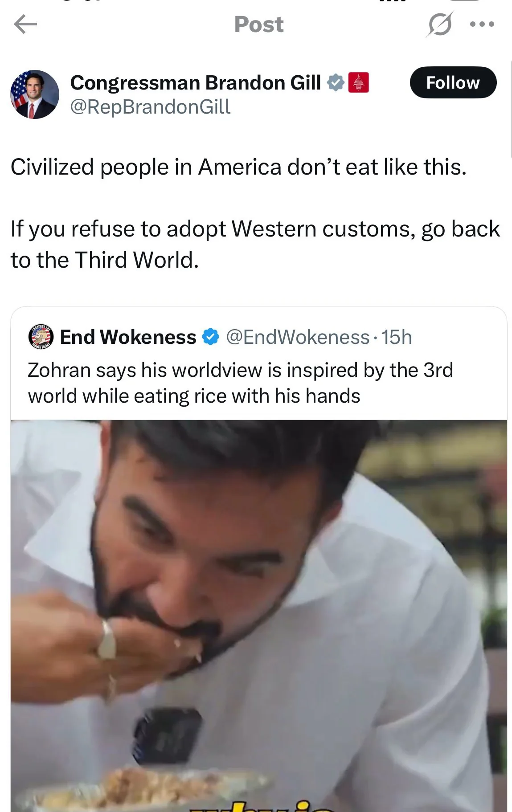Open Congressman Brandon Gill display name
The height and width of the screenshot is (812, 512).
pos(195,83)
